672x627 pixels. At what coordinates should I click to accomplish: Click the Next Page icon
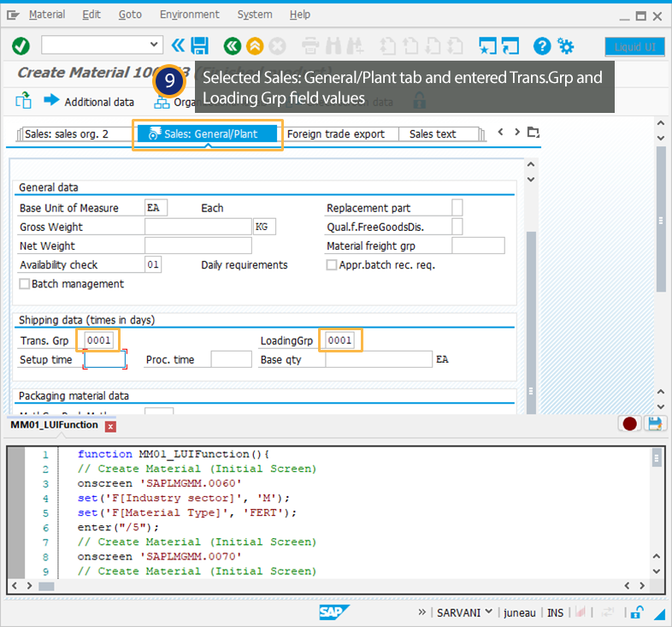(x=433, y=46)
